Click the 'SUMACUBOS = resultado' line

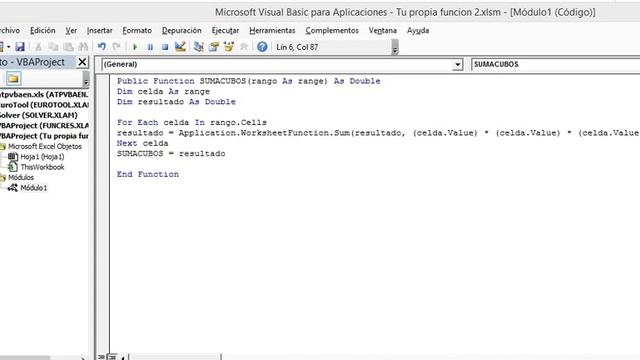(x=171, y=154)
